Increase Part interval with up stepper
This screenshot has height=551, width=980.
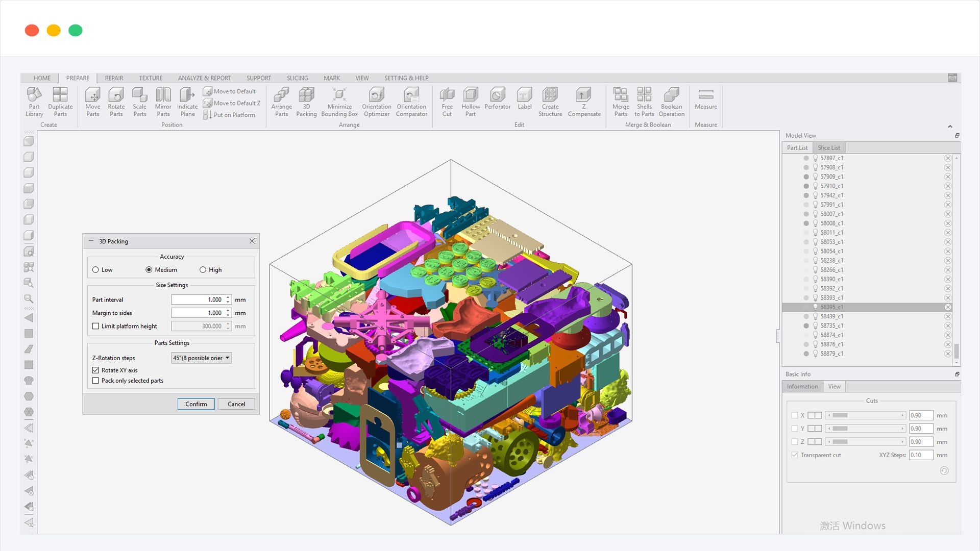click(x=228, y=297)
